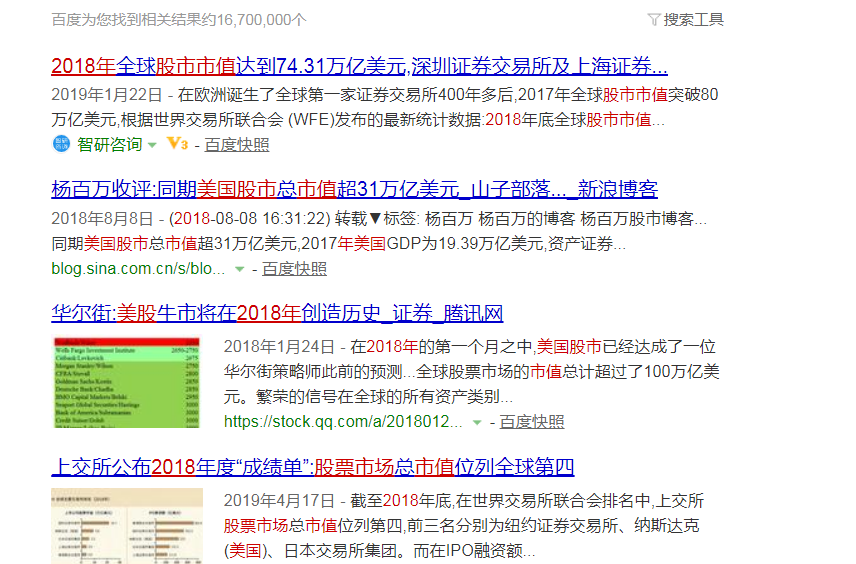Click the snippet text 同期美国股市总市值超31万亿美元,2017年美国GDP

[x=235, y=244]
